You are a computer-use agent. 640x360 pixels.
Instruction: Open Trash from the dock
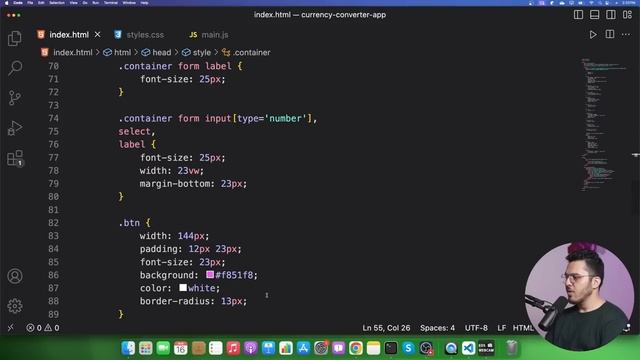tap(512, 348)
